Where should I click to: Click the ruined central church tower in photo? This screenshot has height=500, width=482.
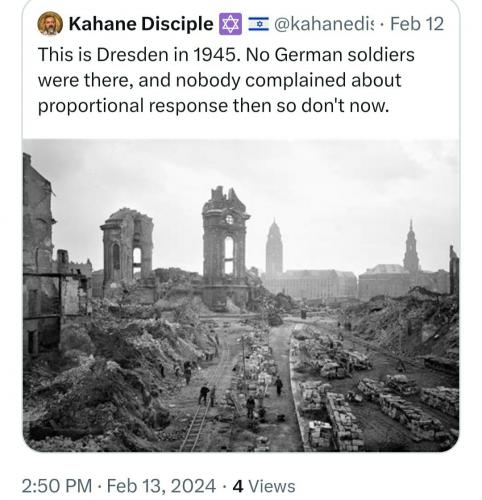[x=225, y=247]
